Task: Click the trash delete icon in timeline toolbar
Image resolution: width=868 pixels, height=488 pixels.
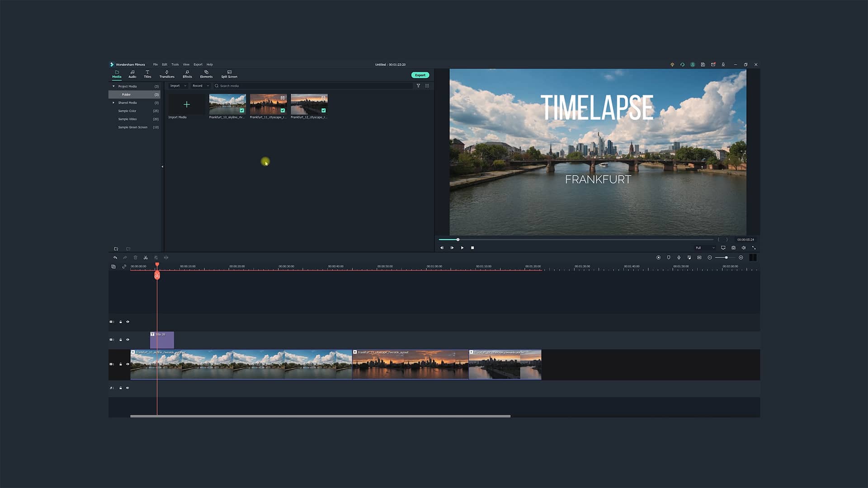Action: (135, 257)
